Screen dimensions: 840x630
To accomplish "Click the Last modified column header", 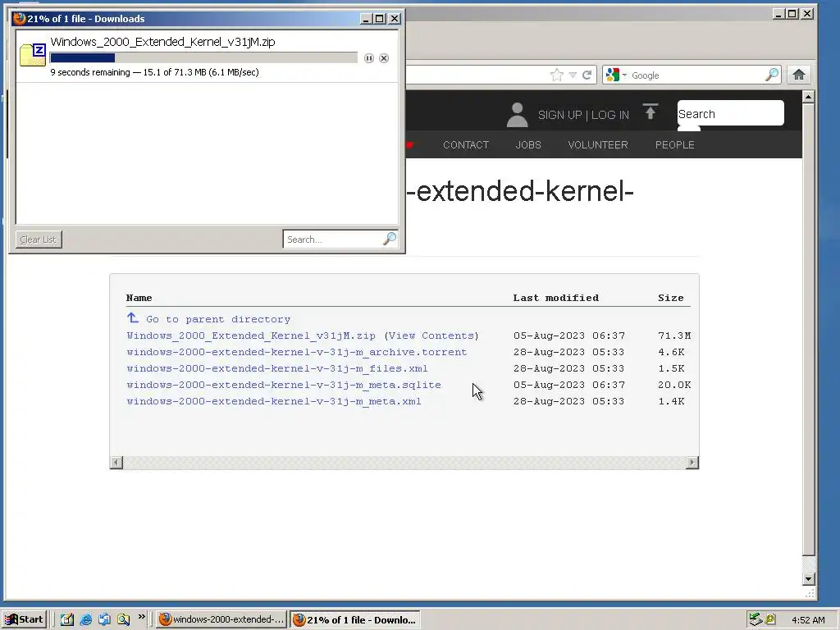I will point(556,298).
